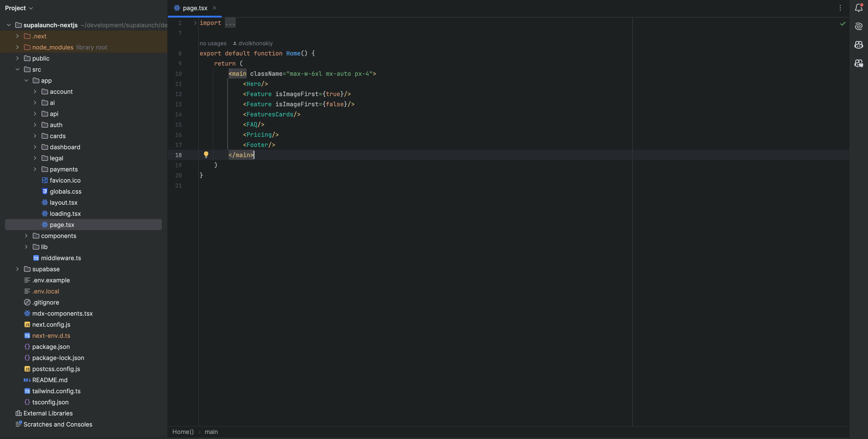Collapse the src folder

click(18, 69)
